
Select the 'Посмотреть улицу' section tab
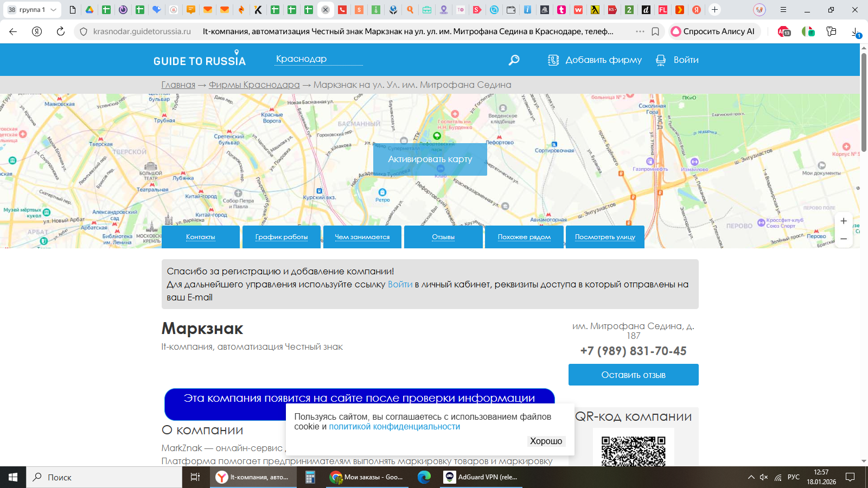pyautogui.click(x=605, y=237)
